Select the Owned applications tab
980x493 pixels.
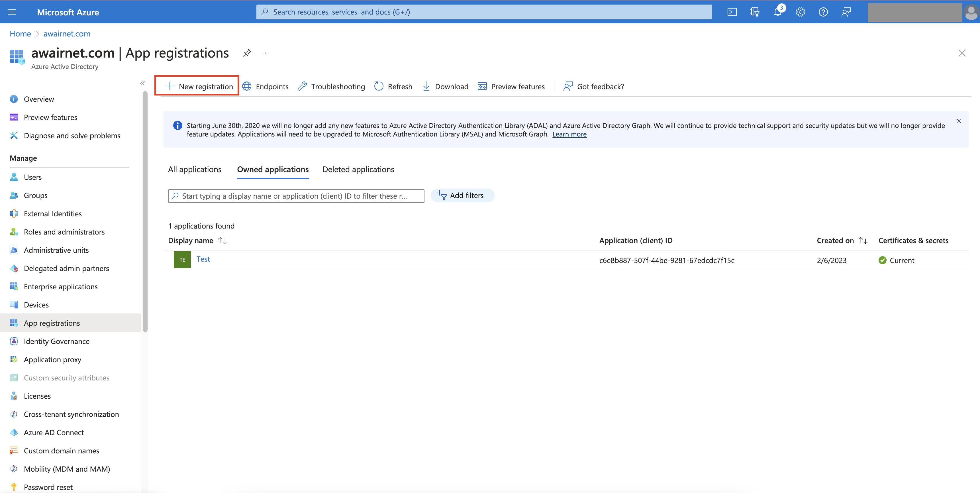pyautogui.click(x=273, y=169)
